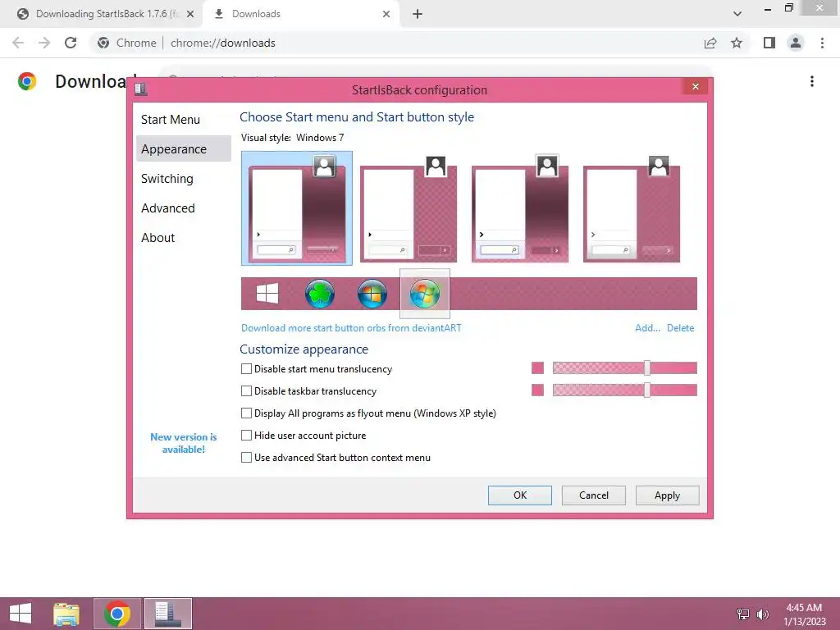The width and height of the screenshot is (840, 630).
Task: Pick the Windows 7 flag orb on dark blue
Action: (372, 294)
